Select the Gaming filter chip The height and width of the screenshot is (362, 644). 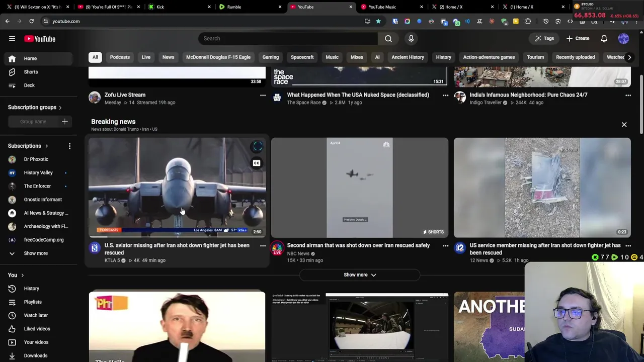(x=270, y=57)
